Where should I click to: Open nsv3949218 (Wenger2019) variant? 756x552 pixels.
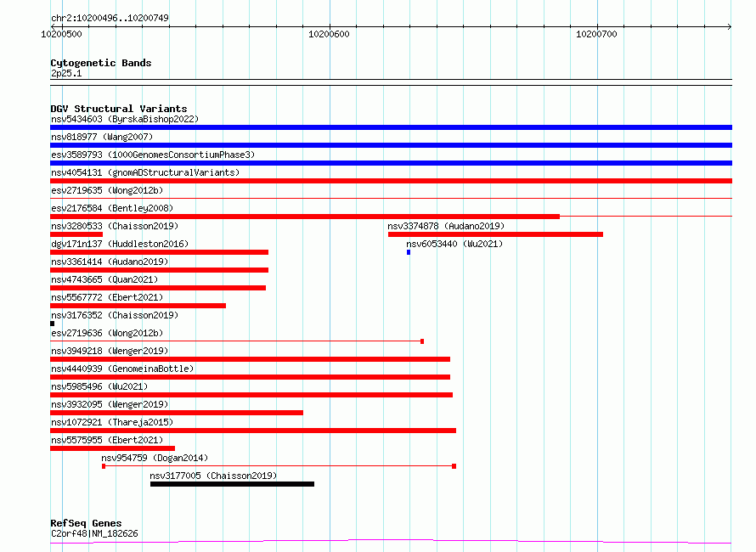point(110,351)
